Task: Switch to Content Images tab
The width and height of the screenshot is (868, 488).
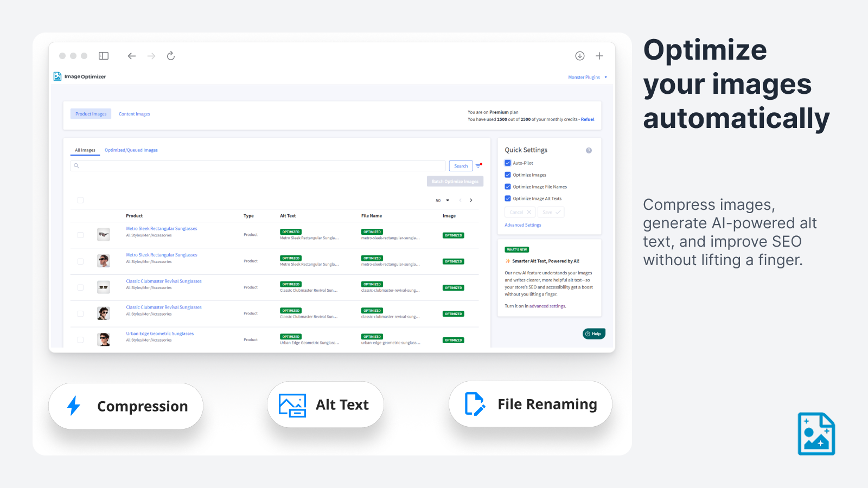Action: 134,114
